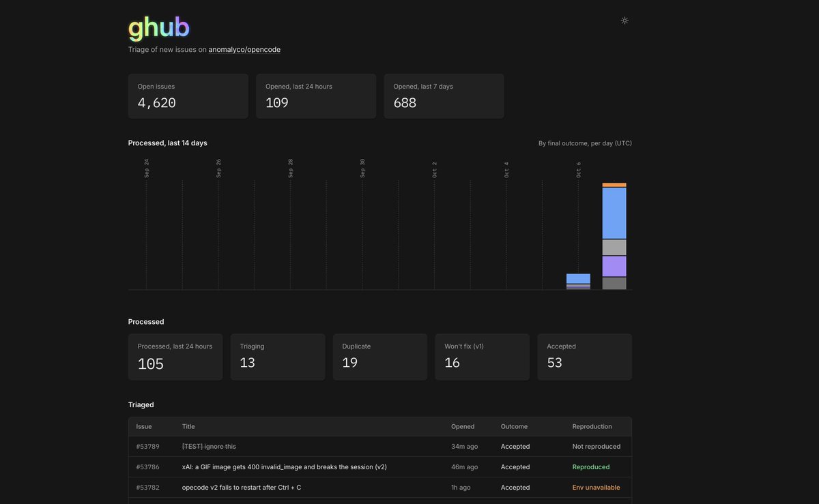
Task: Click the 'Processed, last 14 days' heading
Action: click(x=168, y=143)
